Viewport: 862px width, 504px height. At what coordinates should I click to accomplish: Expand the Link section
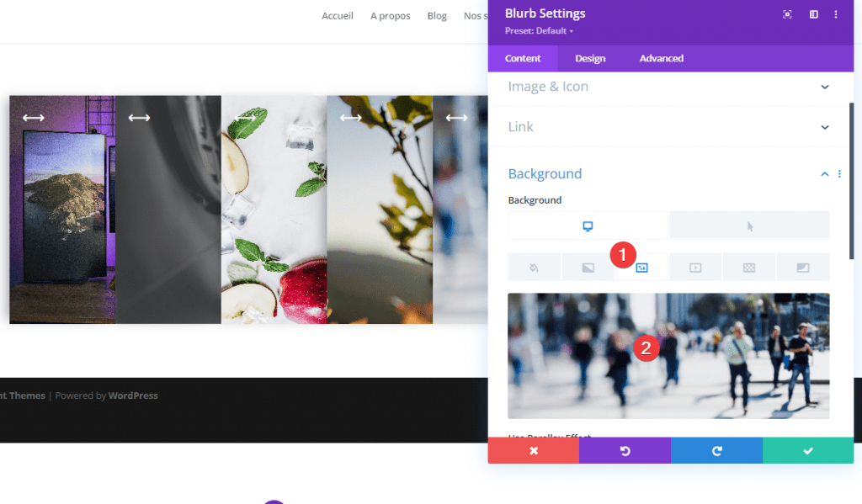[668, 127]
